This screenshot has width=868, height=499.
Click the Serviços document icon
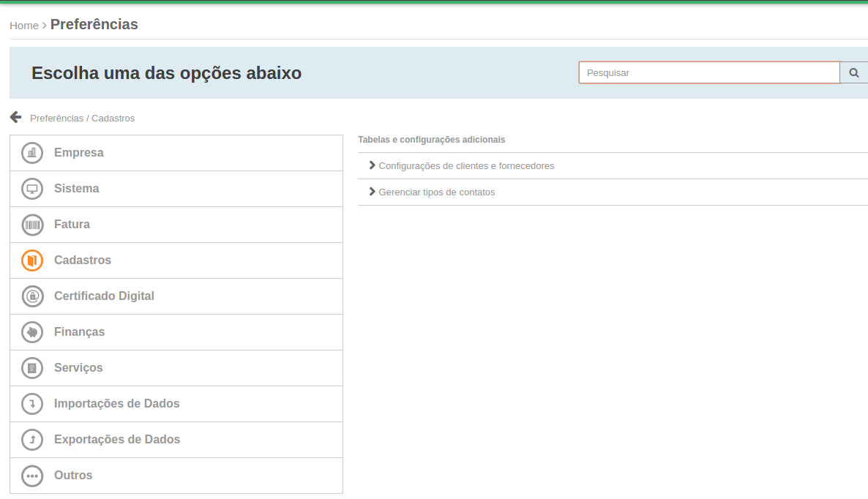(x=32, y=368)
